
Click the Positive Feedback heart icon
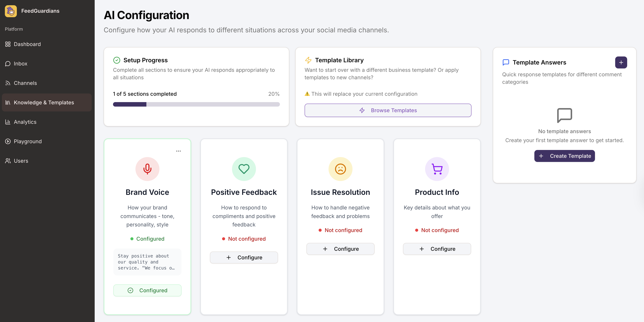[244, 169]
